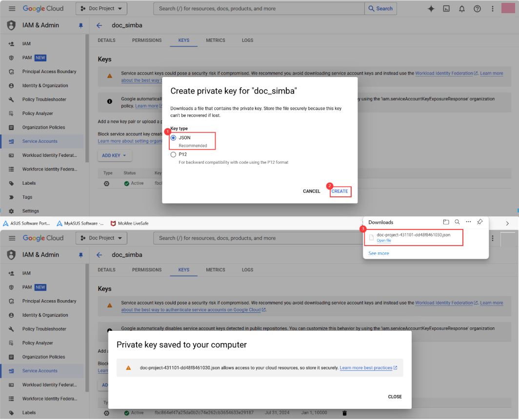Switch to DETAILS tab in the lower console

click(x=106, y=270)
